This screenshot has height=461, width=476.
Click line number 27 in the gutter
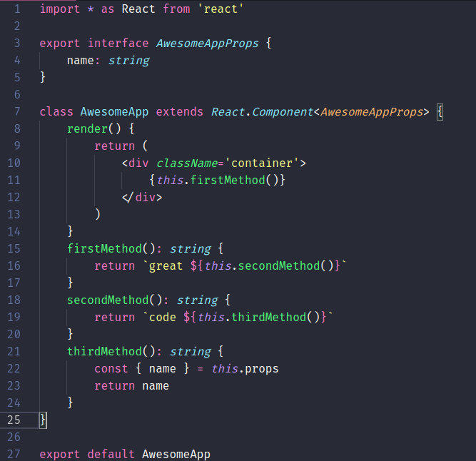click(x=14, y=454)
